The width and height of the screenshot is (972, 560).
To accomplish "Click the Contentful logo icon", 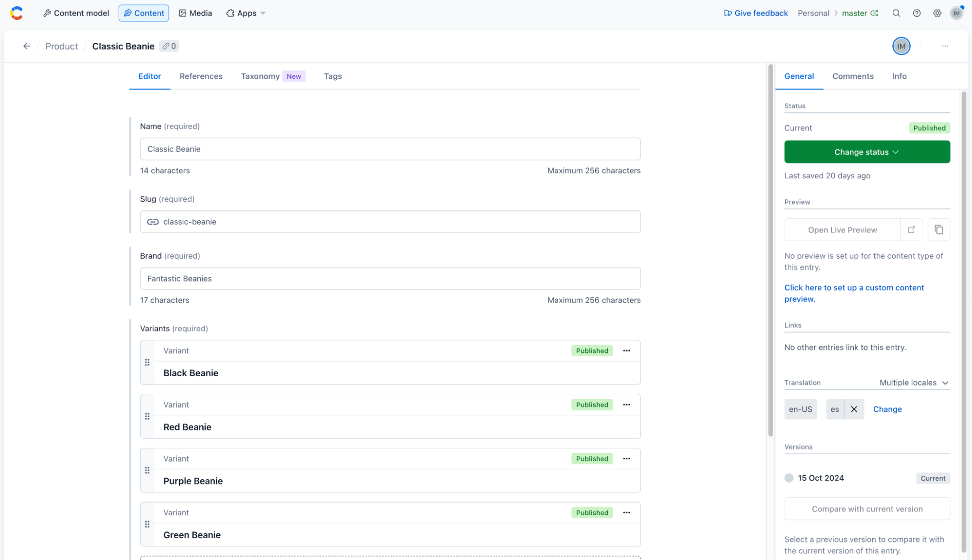I will coord(17,13).
